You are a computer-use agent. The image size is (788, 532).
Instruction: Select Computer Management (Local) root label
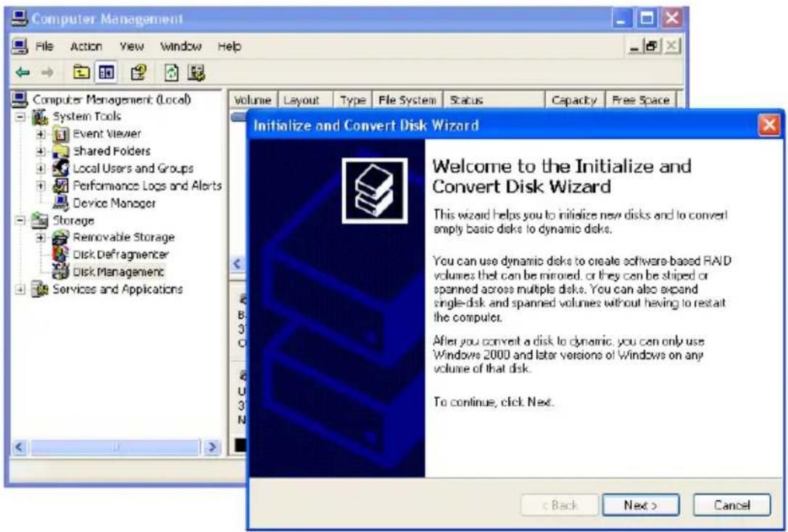[112, 99]
